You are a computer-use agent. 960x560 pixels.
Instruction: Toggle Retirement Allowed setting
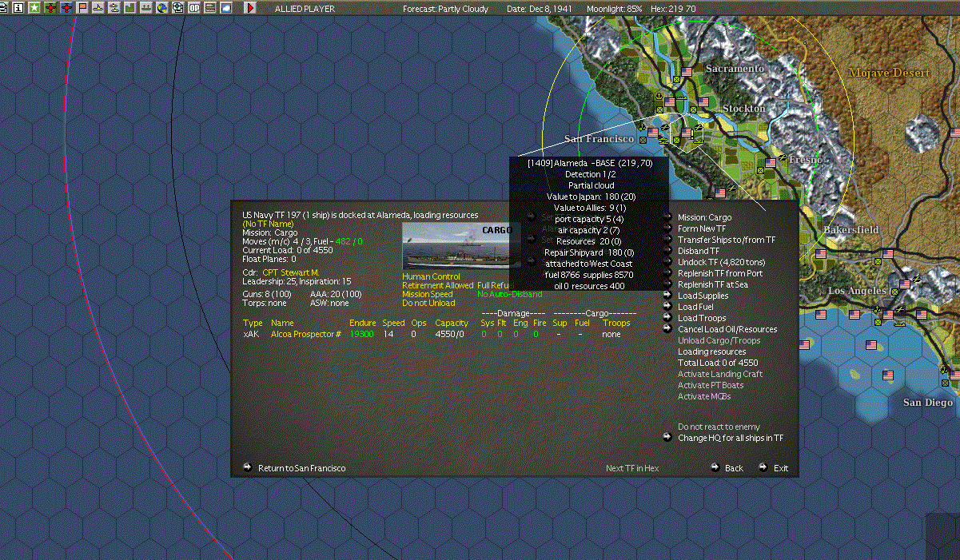pyautogui.click(x=438, y=285)
